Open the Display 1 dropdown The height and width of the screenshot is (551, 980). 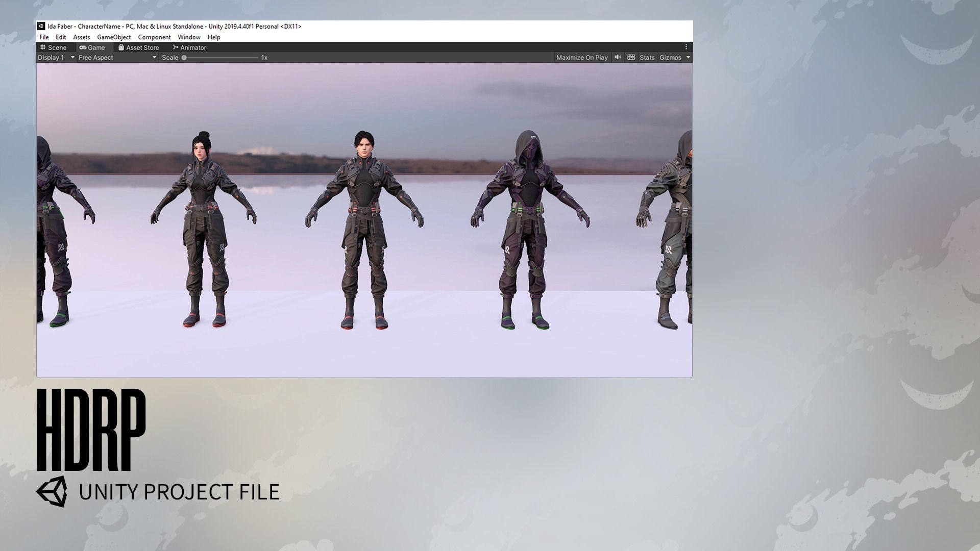56,58
